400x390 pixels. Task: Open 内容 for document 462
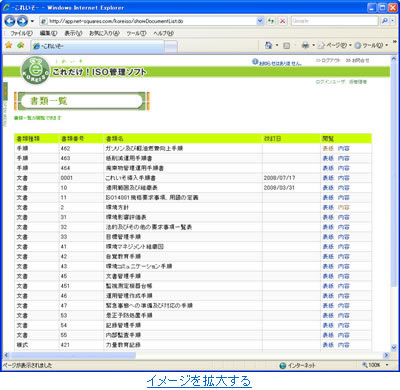(x=343, y=148)
